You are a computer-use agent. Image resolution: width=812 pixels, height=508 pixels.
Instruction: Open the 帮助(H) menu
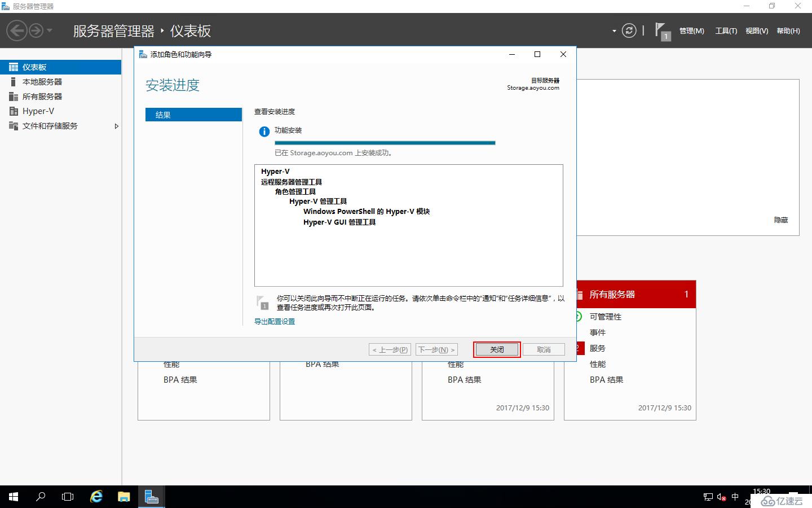click(788, 31)
